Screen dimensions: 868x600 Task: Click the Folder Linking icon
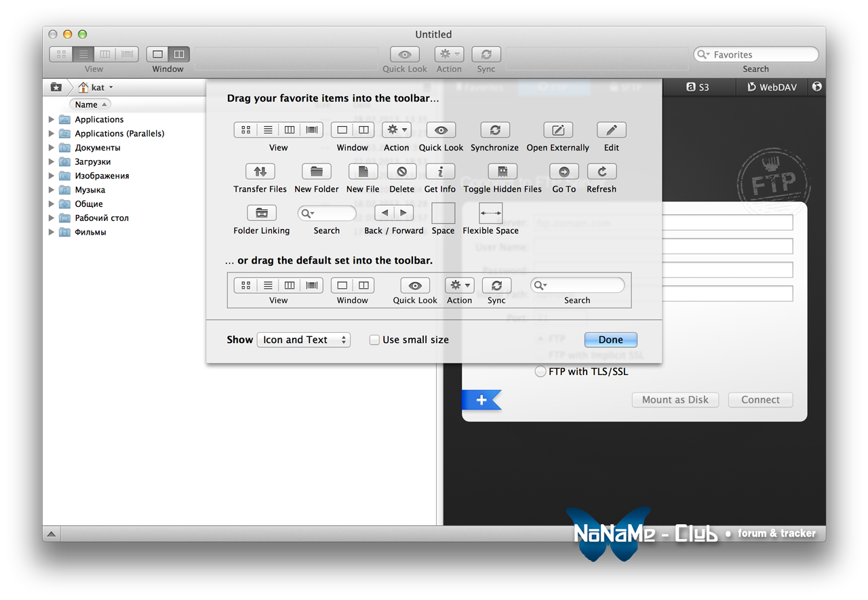coord(261,213)
